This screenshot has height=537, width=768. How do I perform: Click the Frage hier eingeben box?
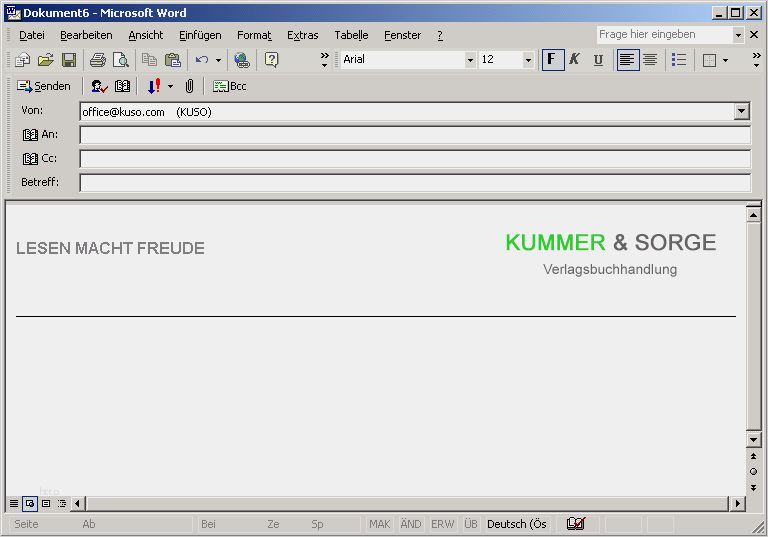tap(665, 34)
